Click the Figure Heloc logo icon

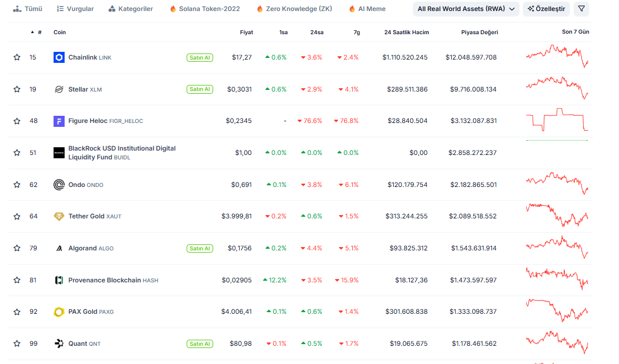pos(59,121)
